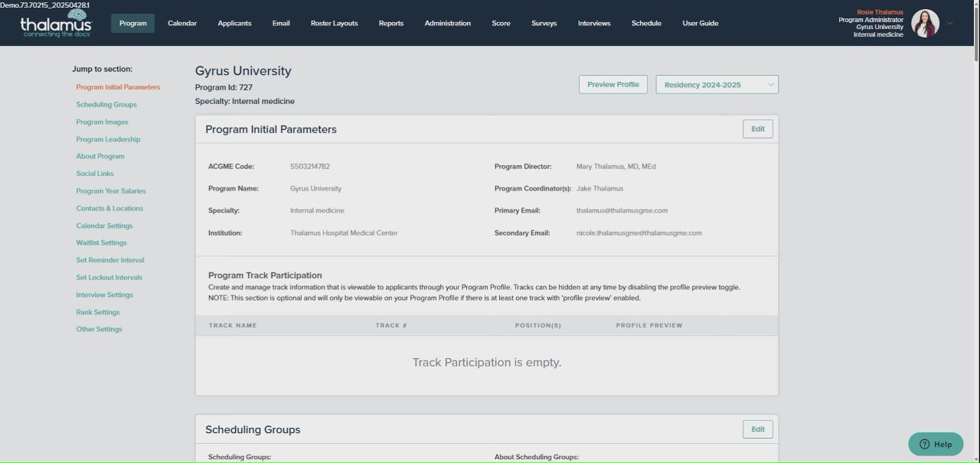Jump to Set Reminder Interval section
The width and height of the screenshot is (980, 463).
coord(110,260)
